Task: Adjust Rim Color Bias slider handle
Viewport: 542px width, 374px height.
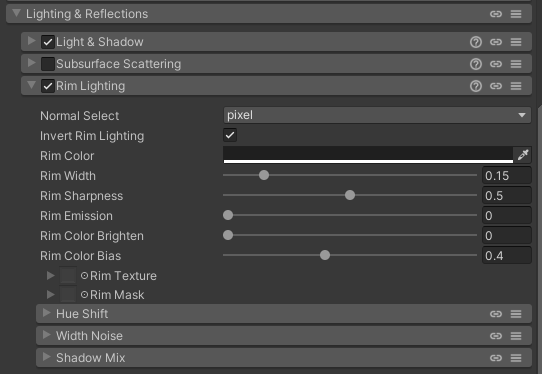Action: (x=325, y=255)
